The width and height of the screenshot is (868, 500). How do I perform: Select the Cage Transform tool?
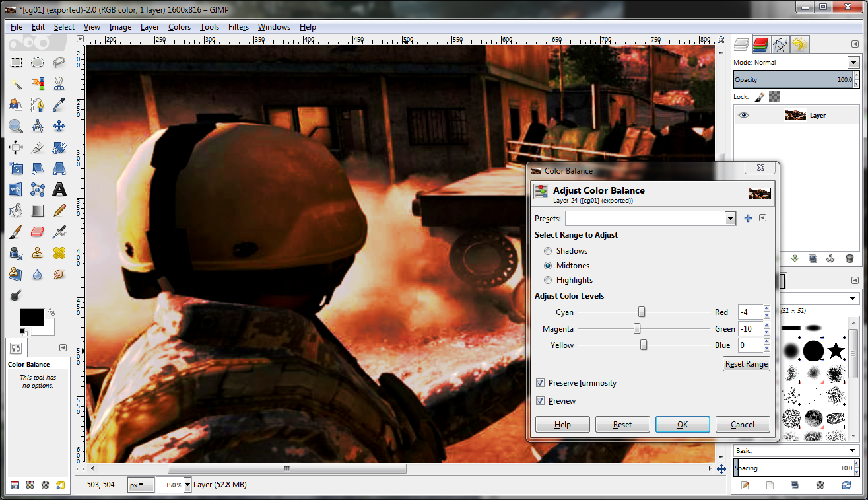click(38, 190)
